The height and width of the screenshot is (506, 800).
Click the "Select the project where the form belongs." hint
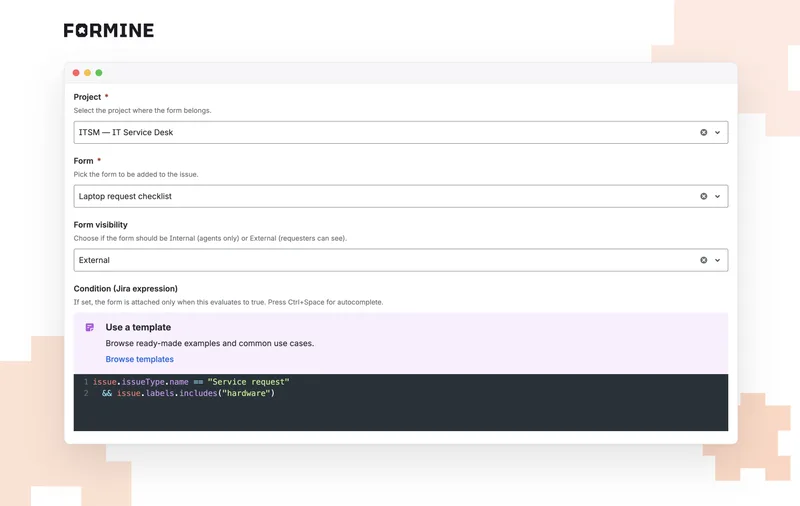point(142,111)
